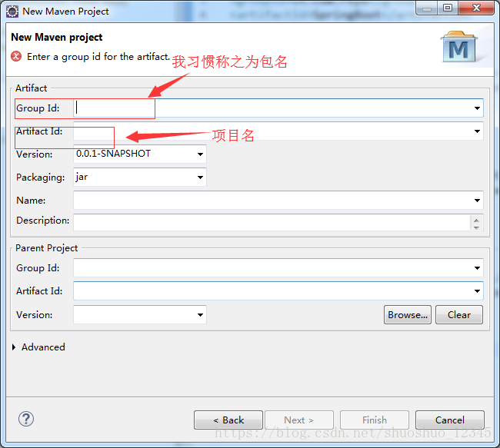This screenshot has width=500, height=448.
Task: Open the Artifact section's Artifact Id dropdown arrow
Action: click(477, 131)
